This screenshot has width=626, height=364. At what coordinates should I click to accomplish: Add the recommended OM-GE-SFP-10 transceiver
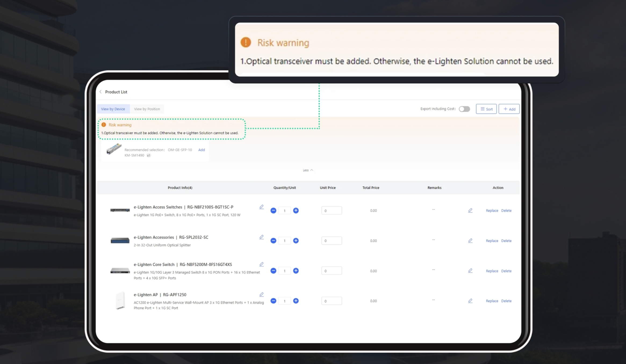(202, 150)
